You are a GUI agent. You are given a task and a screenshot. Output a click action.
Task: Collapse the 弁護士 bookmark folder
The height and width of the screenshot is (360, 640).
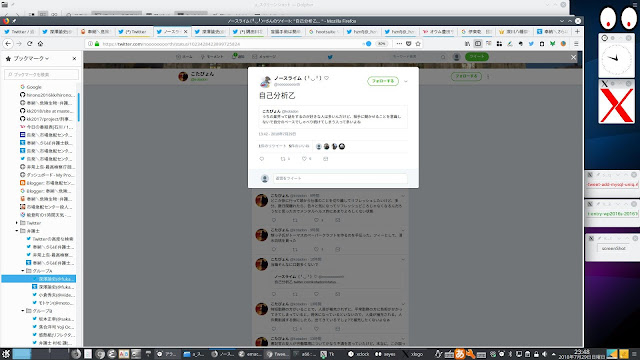click(x=17, y=231)
